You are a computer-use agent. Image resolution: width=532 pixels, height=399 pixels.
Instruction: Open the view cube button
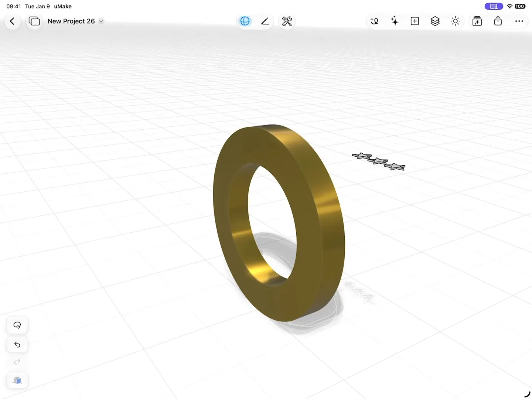point(17,380)
